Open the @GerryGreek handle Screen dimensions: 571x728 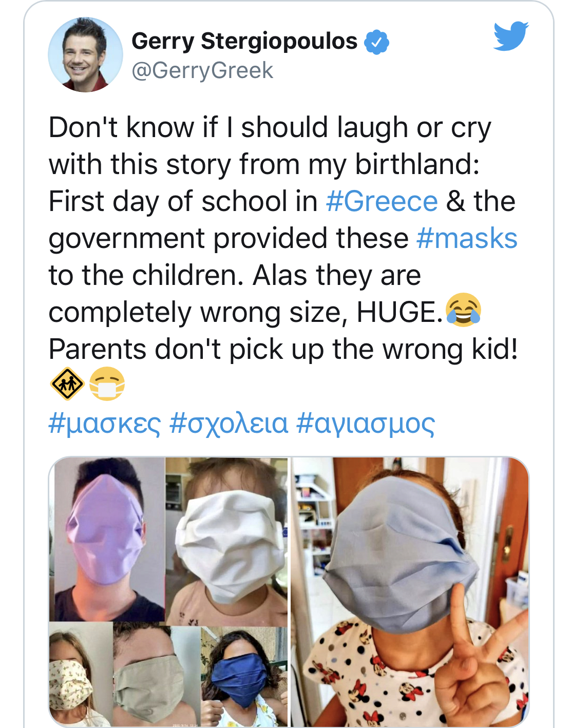point(202,70)
